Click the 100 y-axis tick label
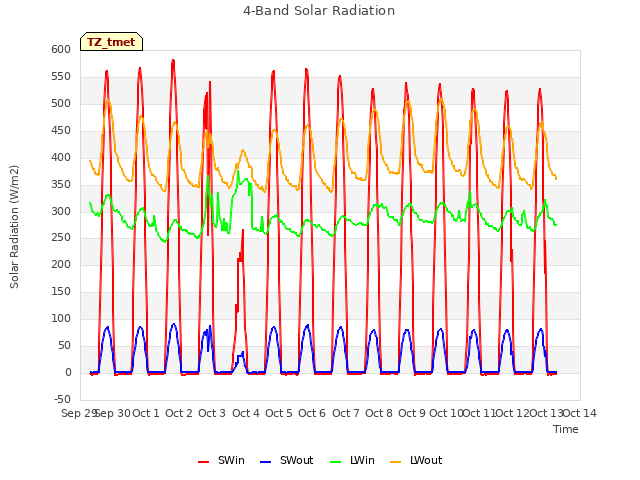The height and width of the screenshot is (480, 640). 61,318
